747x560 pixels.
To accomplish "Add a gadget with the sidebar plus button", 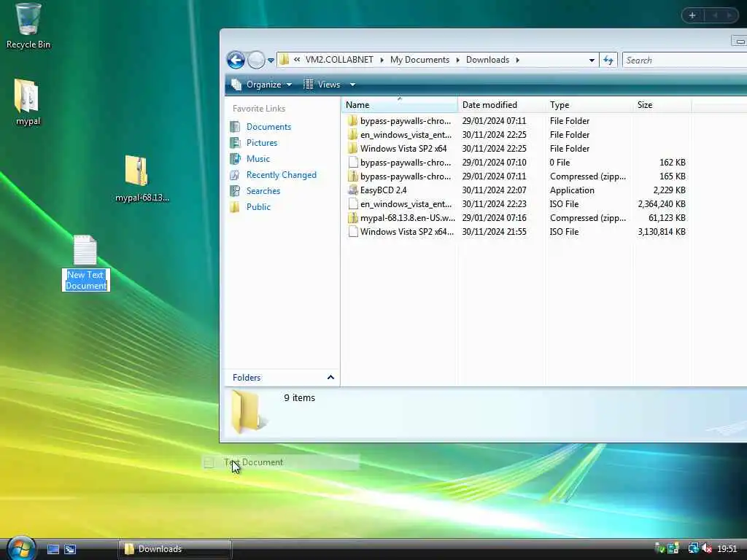I will 692,15.
